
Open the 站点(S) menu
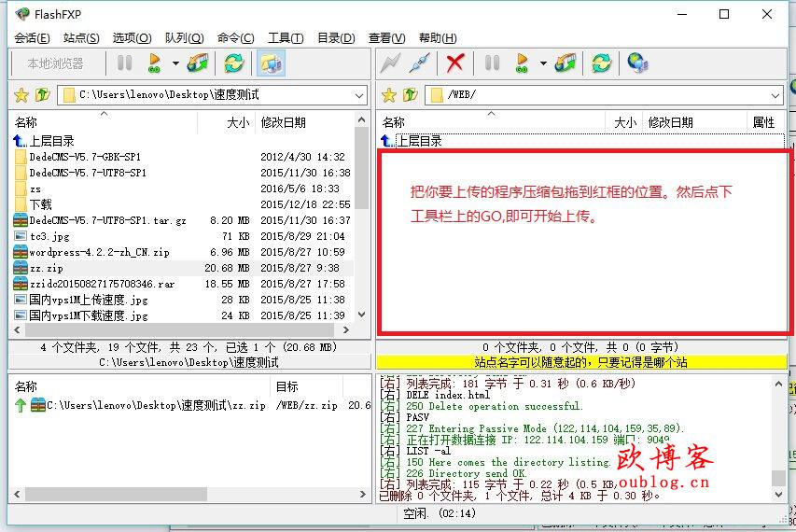click(x=81, y=38)
